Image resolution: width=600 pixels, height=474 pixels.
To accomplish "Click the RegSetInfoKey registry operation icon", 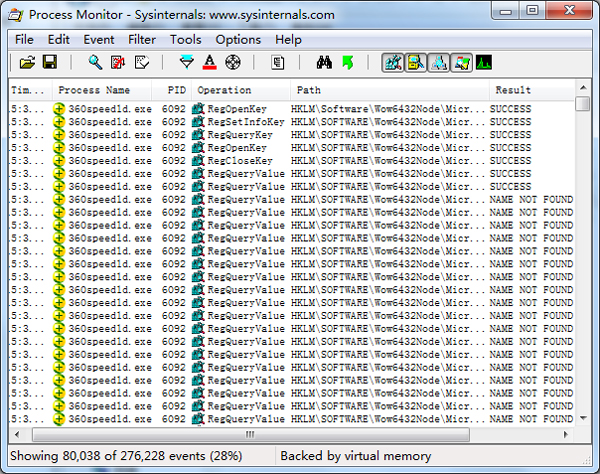I will click(x=198, y=122).
